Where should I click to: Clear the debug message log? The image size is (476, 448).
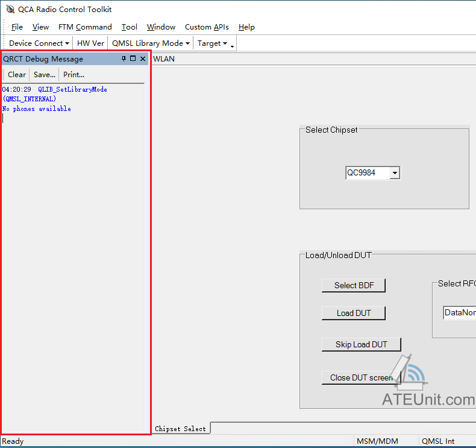[17, 74]
